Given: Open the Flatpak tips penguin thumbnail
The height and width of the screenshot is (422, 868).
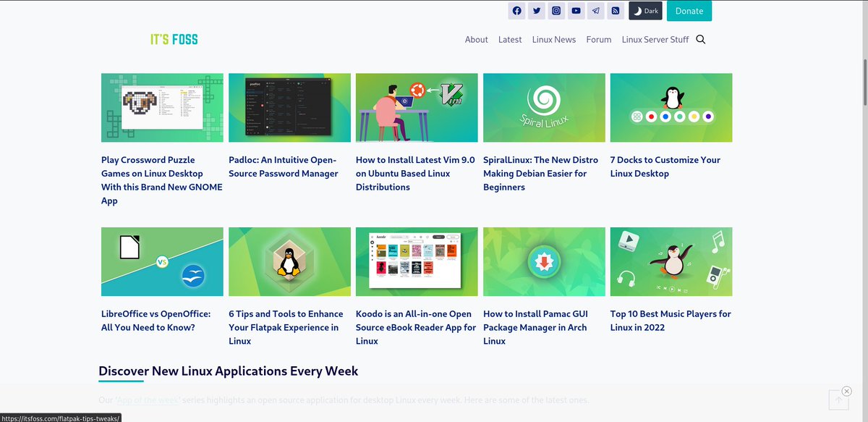Looking at the screenshot, I should 289,261.
